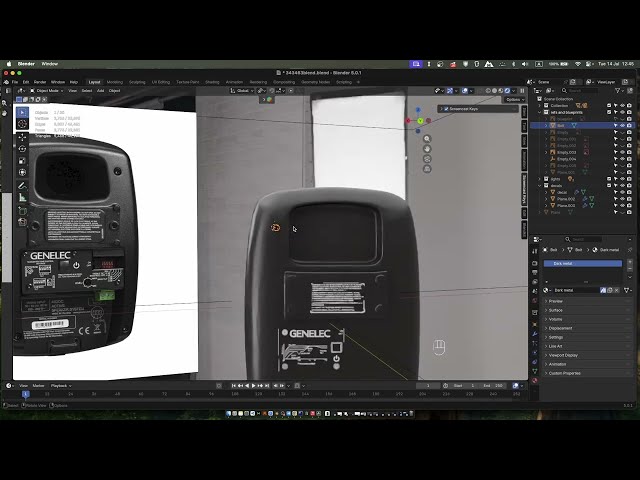Click the End frame field in timeline

(x=493, y=386)
